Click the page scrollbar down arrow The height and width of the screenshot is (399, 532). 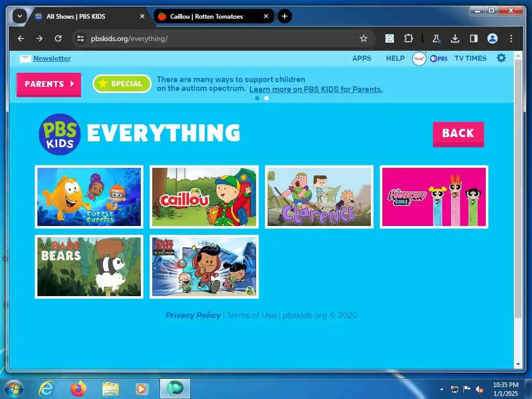518,364
